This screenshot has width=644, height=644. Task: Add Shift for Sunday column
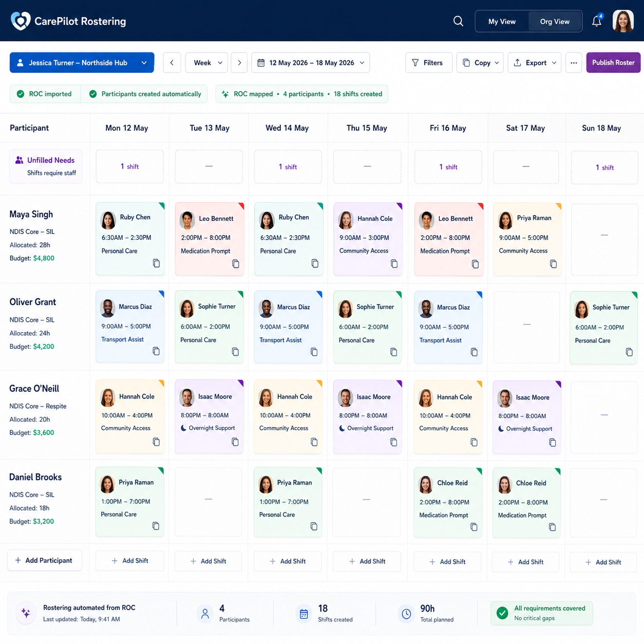click(603, 562)
